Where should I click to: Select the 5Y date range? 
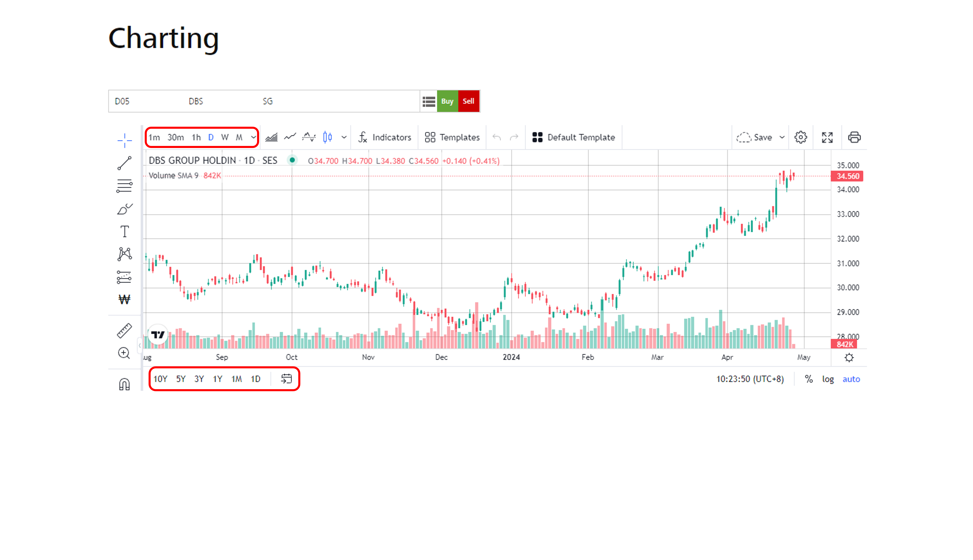tap(181, 379)
